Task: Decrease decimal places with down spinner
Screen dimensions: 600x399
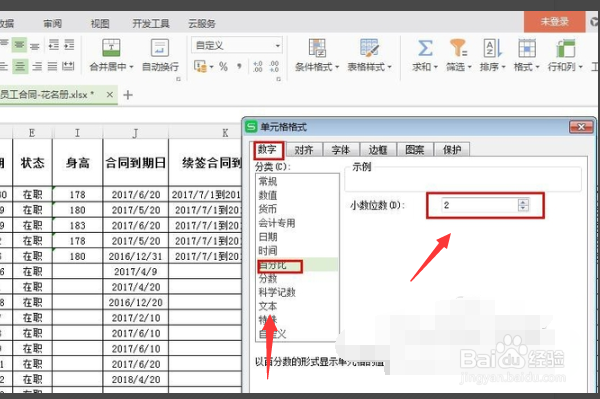Action: pos(523,208)
